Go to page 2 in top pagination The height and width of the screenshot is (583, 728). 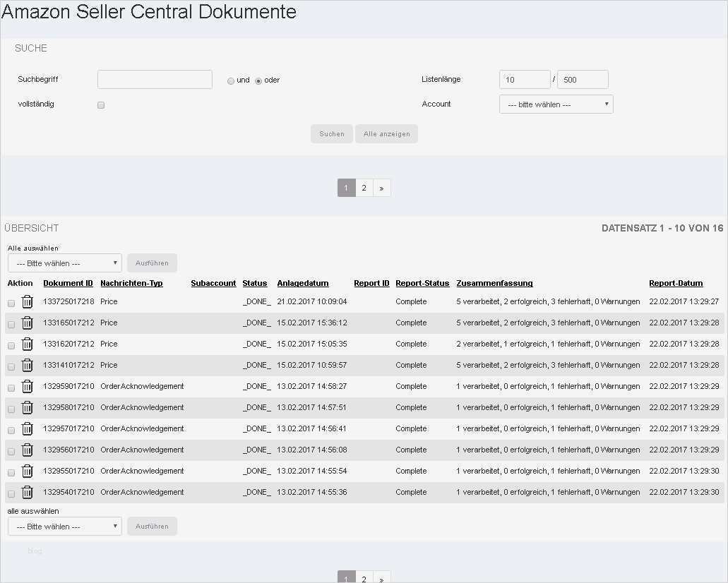click(364, 188)
